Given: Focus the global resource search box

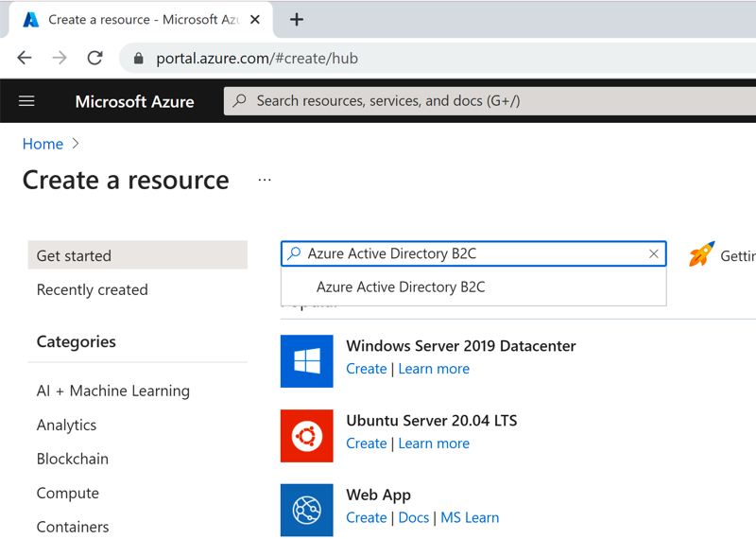Looking at the screenshot, I should [490, 101].
